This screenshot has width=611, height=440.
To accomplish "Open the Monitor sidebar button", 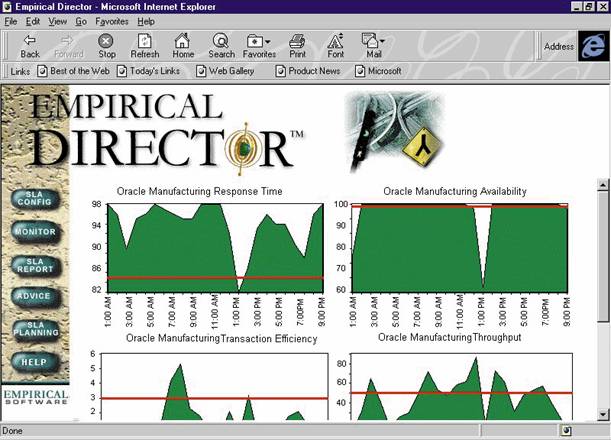I will (35, 232).
